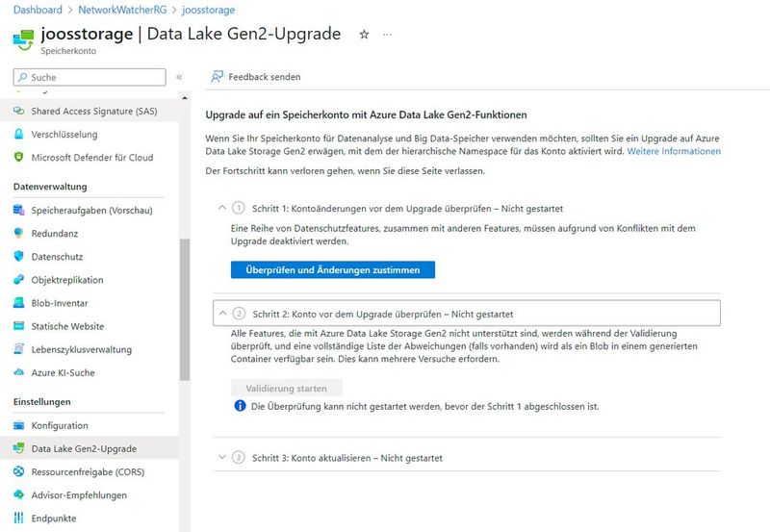This screenshot has width=770, height=532.
Task: Click Datenverwaltung section heading
Action: [x=50, y=187]
